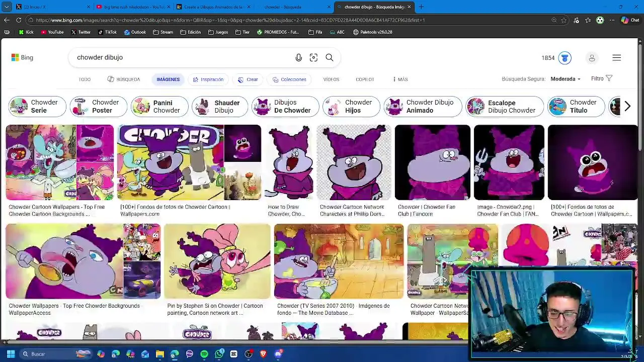Click the Inspiración button
Image resolution: width=644 pixels, height=362 pixels.
point(208,79)
